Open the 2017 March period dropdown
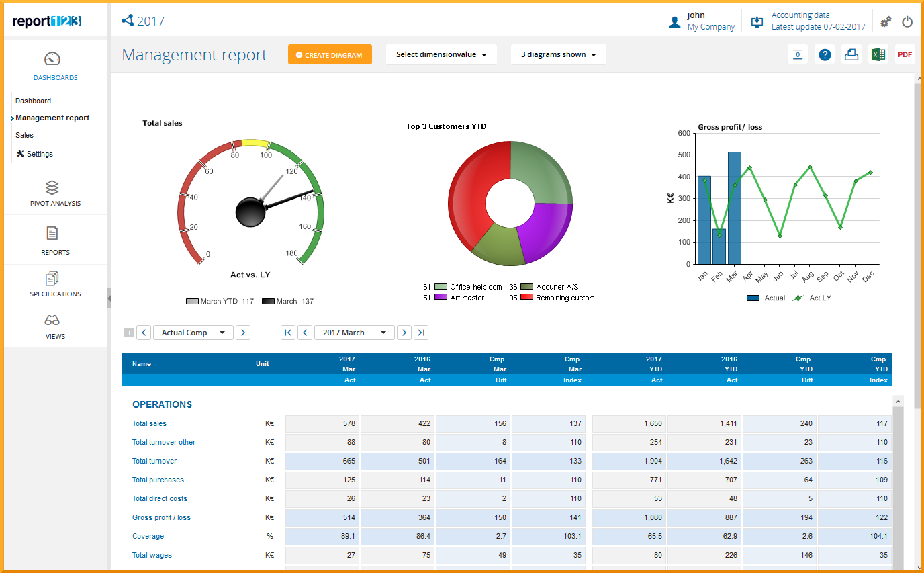 [354, 333]
